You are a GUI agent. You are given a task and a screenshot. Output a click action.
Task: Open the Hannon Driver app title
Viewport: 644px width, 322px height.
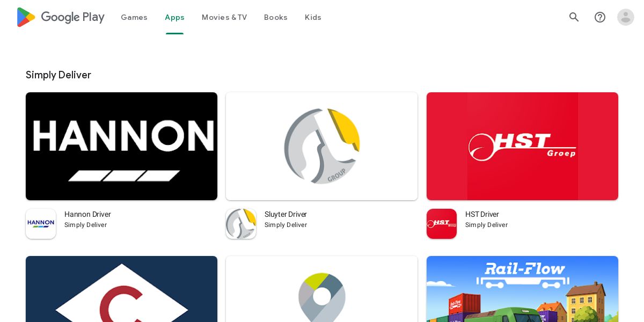(x=87, y=214)
